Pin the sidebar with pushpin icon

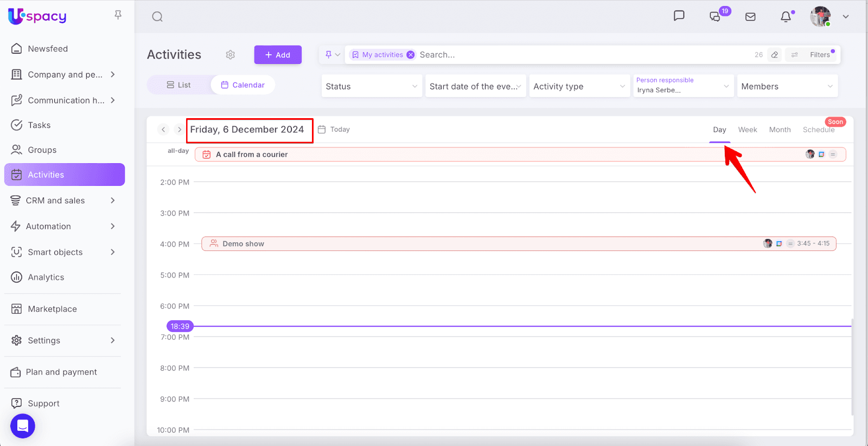[118, 15]
